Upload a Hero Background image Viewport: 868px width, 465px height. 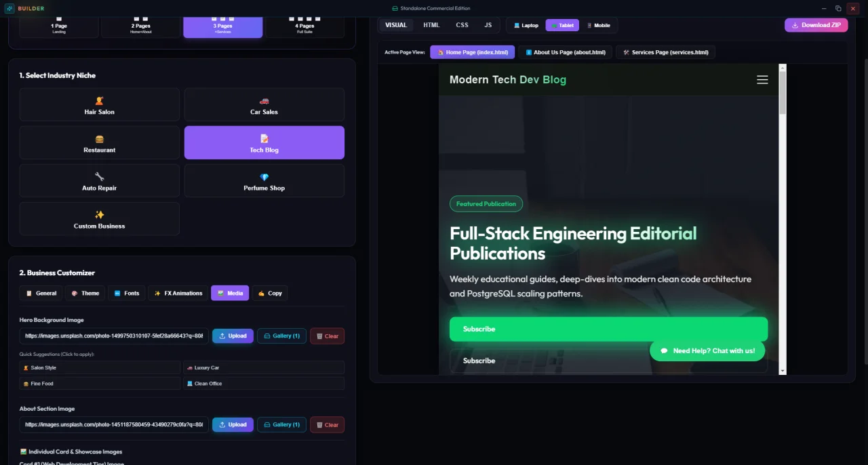(x=233, y=336)
